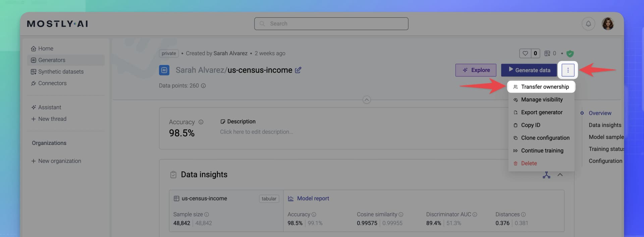
Task: Click the Data insights hierarchy diagram icon
Action: 546,175
